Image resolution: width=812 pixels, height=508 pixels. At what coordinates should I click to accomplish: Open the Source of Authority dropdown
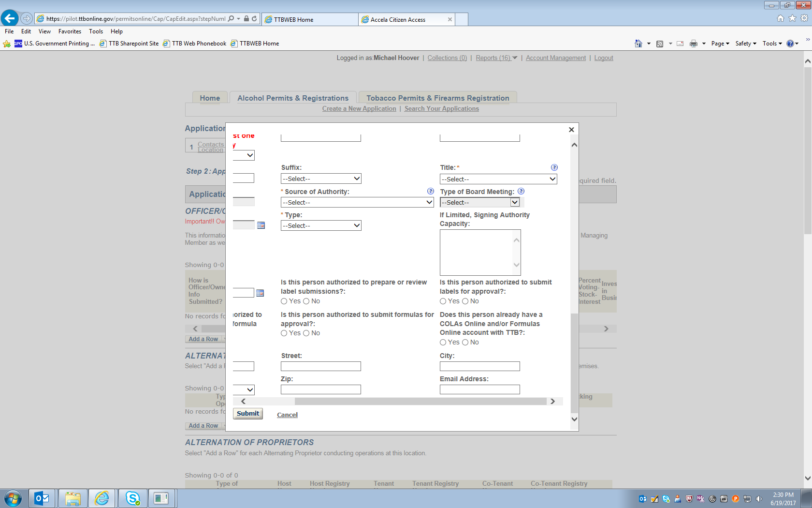click(x=357, y=202)
